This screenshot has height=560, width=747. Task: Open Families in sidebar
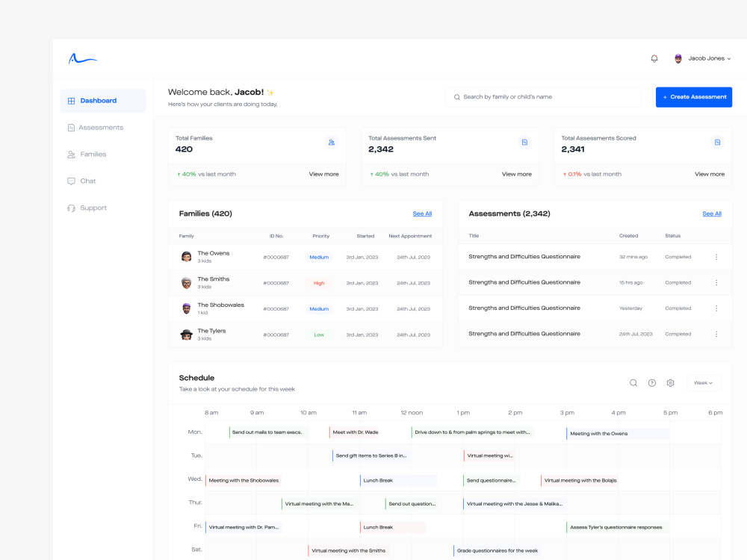click(x=87, y=155)
